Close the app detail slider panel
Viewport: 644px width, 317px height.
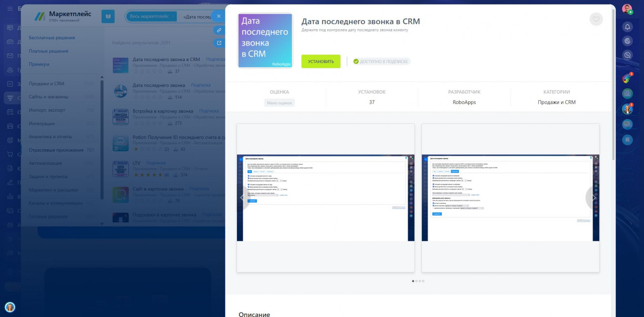point(219,16)
